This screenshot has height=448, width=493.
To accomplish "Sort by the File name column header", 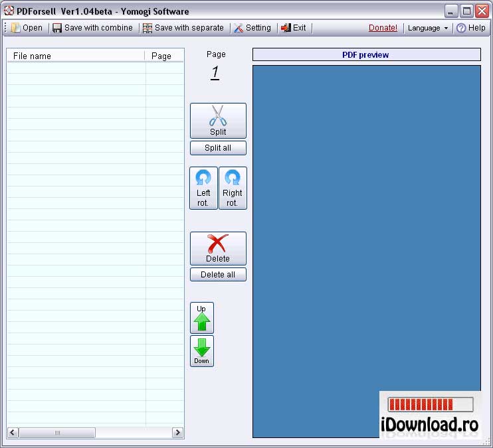I will click(x=76, y=56).
